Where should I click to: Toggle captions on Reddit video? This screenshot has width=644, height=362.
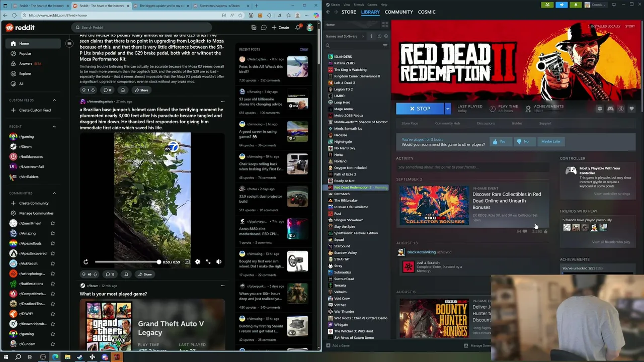tap(187, 262)
